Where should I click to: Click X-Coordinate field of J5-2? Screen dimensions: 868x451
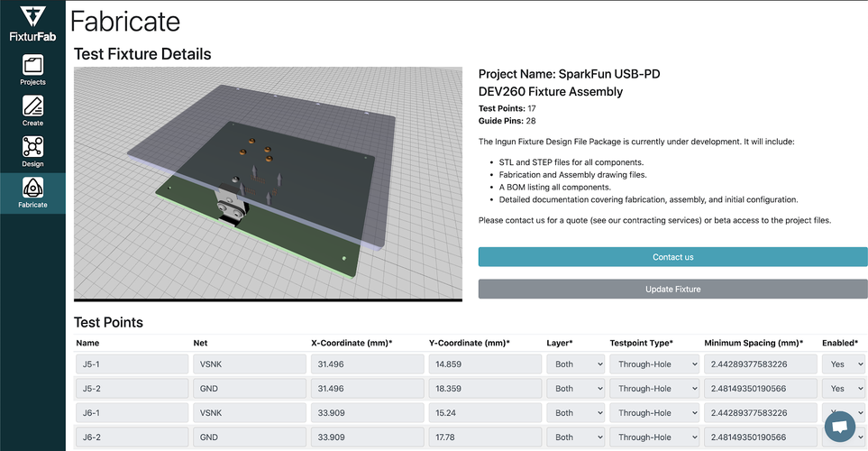pos(368,389)
